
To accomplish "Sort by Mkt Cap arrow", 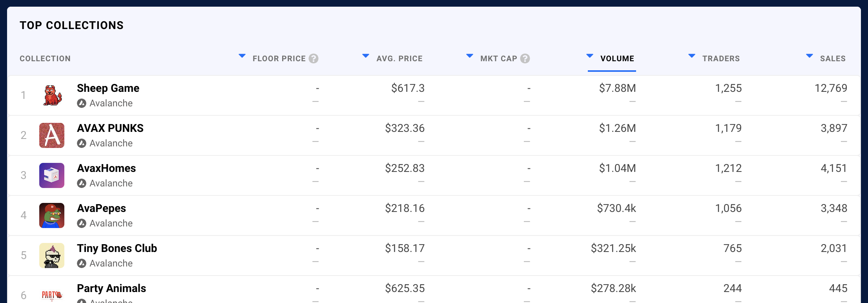I will [469, 56].
